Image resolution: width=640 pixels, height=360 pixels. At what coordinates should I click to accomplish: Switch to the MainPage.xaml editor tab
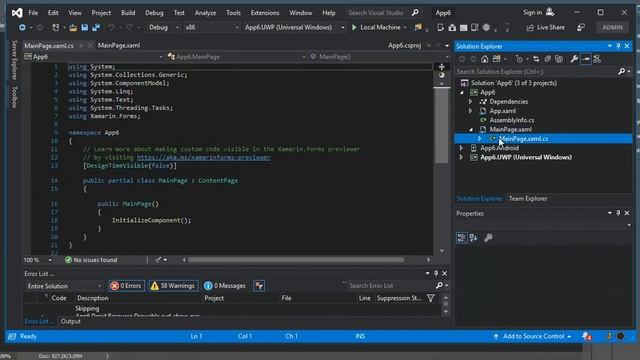coord(119,45)
